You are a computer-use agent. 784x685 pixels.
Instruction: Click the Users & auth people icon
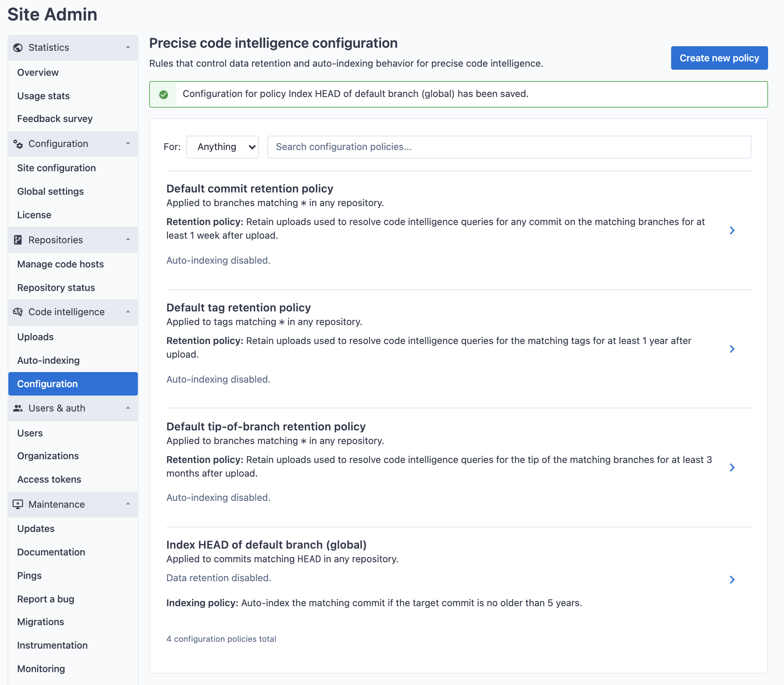click(x=17, y=408)
